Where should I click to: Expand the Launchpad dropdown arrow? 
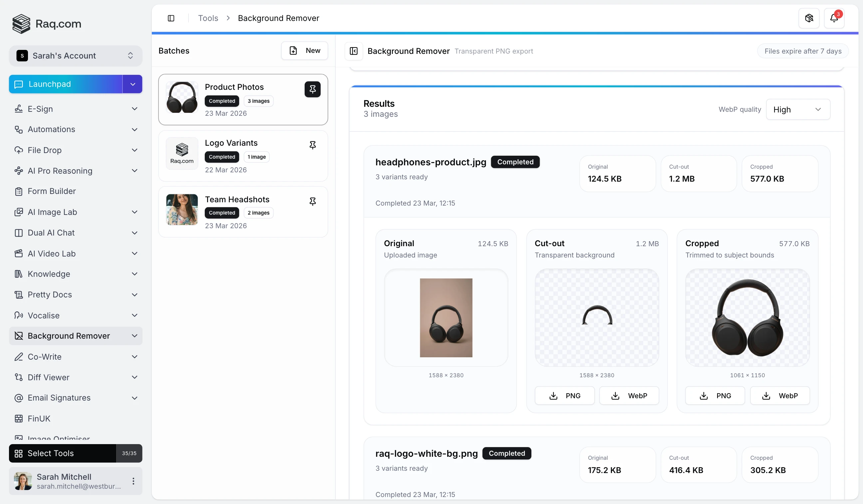tap(133, 84)
